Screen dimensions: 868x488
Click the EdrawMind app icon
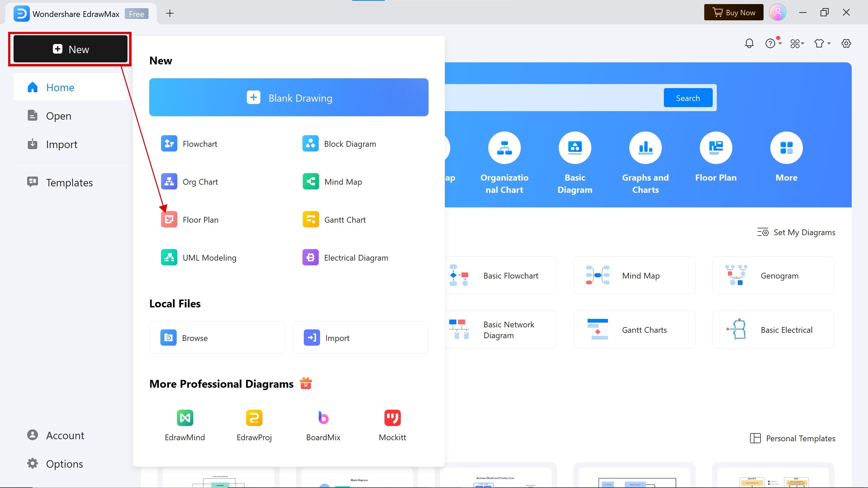185,418
